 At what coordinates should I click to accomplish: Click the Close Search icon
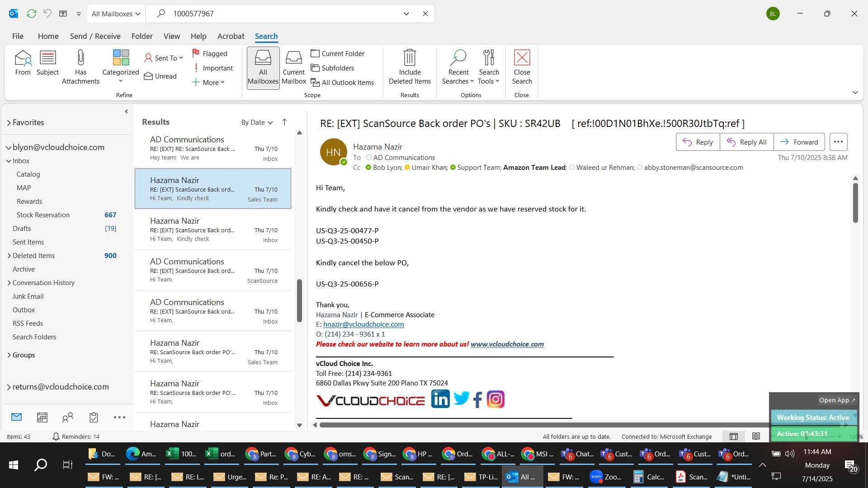(x=522, y=68)
